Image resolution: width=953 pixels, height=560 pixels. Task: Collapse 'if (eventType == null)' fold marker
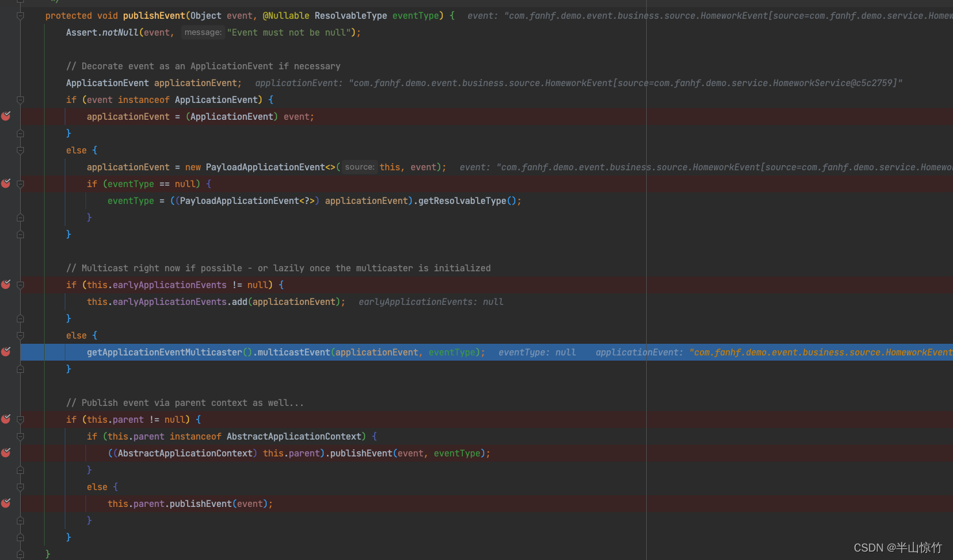point(20,184)
